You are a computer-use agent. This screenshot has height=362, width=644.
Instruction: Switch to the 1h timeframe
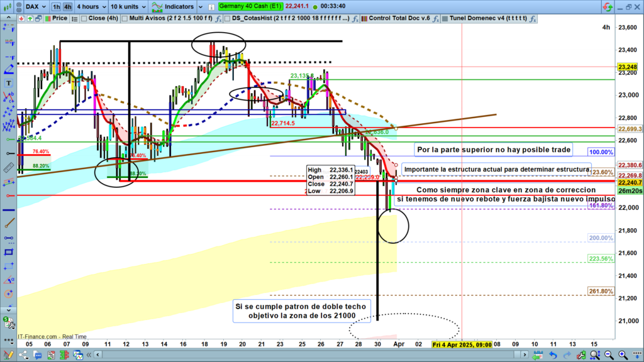tap(57, 6)
